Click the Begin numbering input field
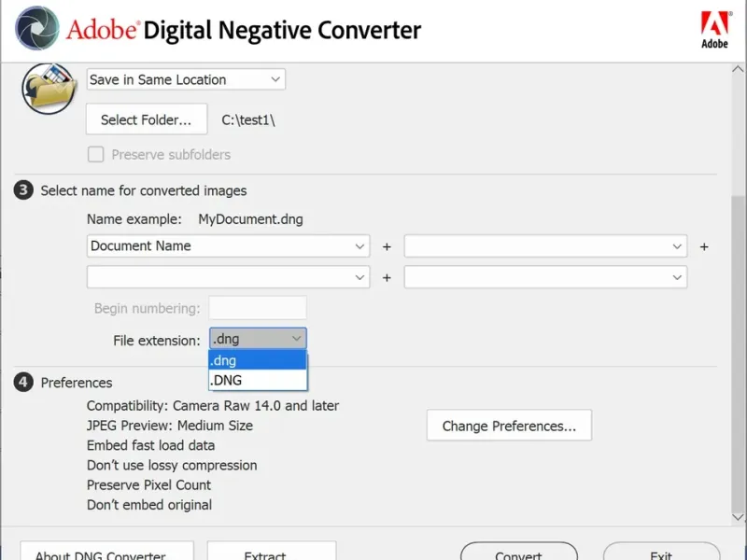Screen dimensions: 747x560 [x=258, y=308]
